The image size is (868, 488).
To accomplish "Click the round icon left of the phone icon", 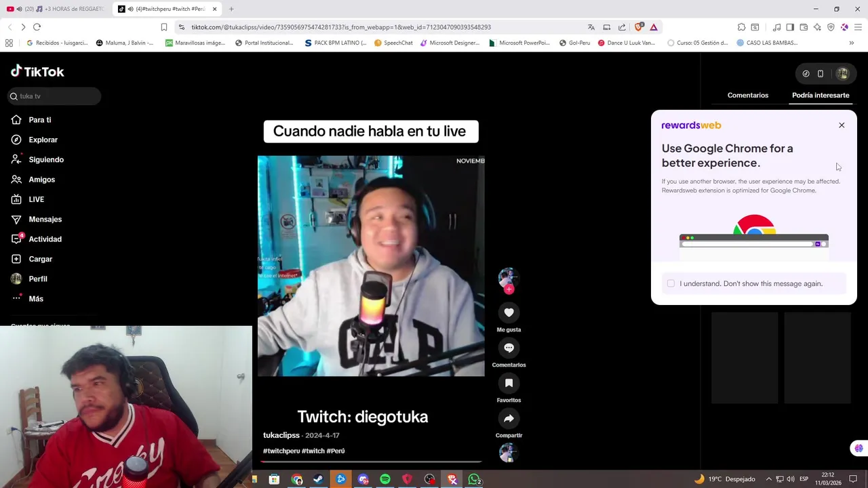I will [x=806, y=73].
